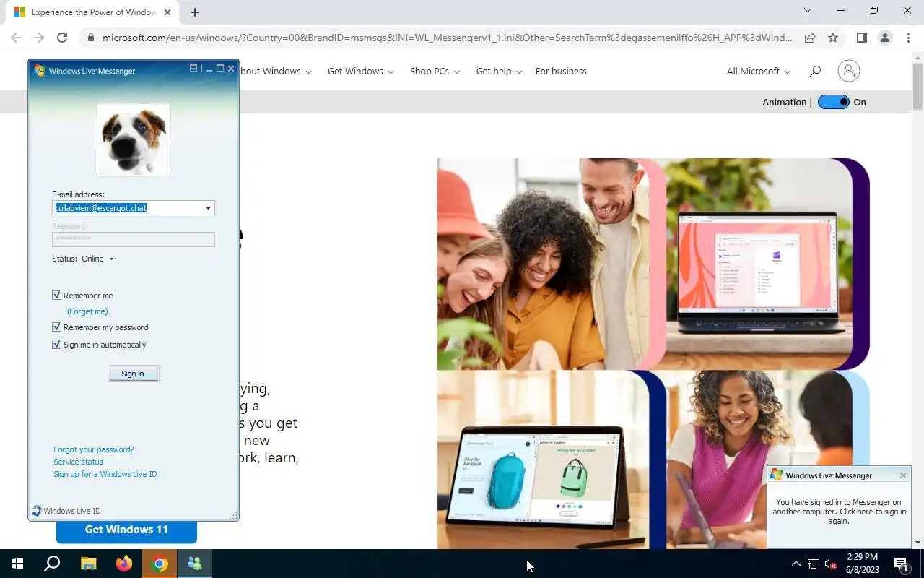Click the scrollbar down arrow
Image resolution: width=924 pixels, height=578 pixels.
918,543
